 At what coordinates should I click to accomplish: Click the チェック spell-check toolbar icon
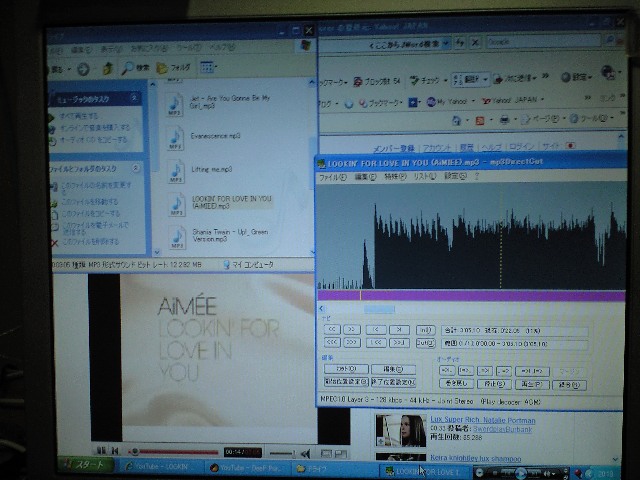pos(414,80)
